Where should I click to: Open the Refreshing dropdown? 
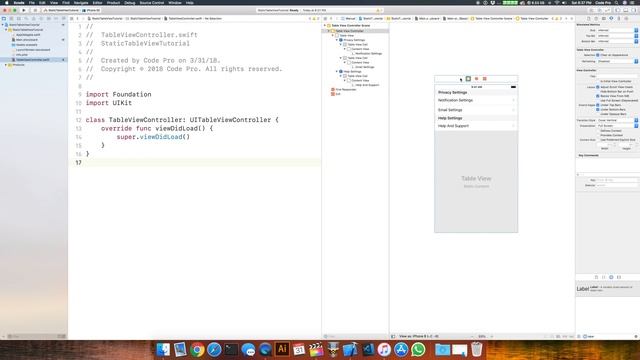coord(617,61)
